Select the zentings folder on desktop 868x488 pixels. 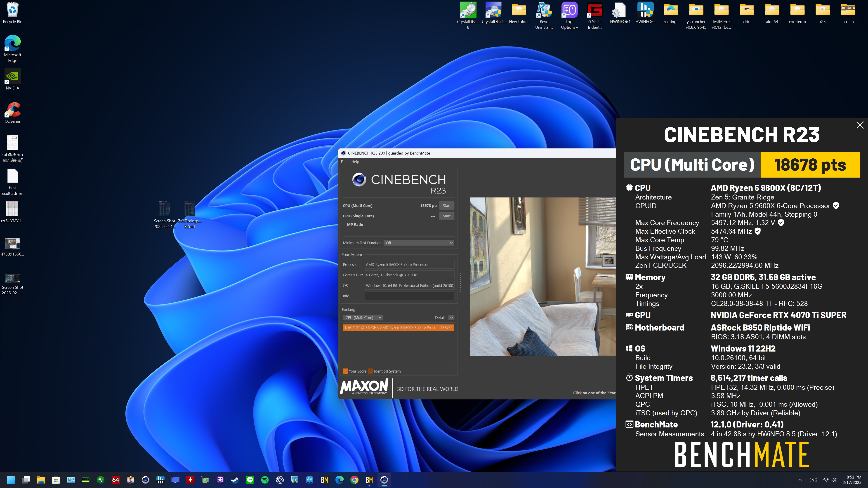point(670,13)
